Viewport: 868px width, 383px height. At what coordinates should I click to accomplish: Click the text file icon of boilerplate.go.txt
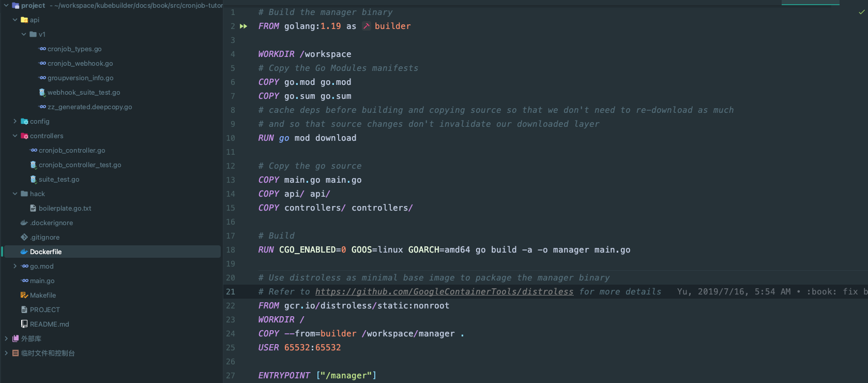click(33, 208)
